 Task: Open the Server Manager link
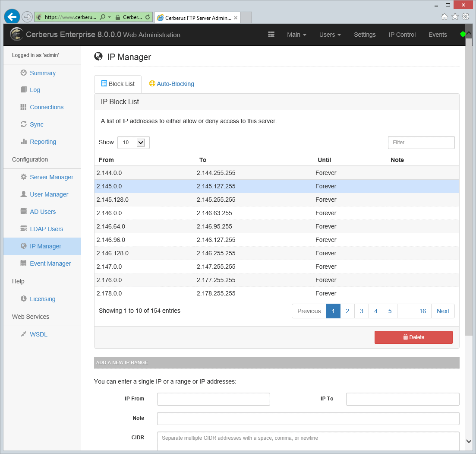pos(51,177)
